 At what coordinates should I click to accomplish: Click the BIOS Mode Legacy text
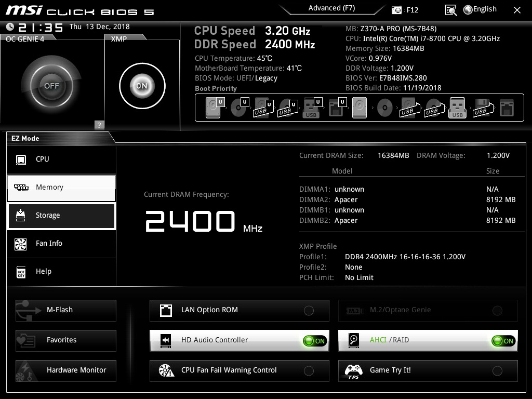click(266, 78)
